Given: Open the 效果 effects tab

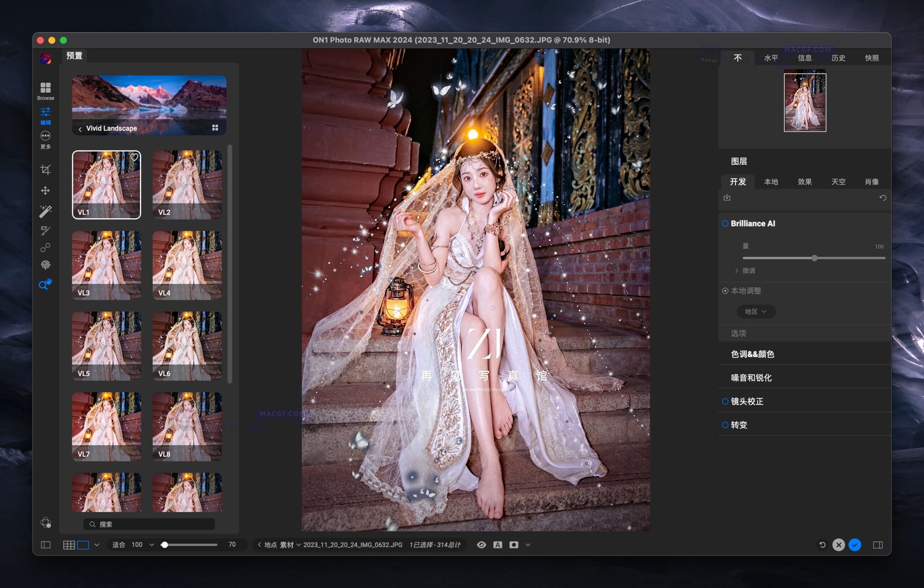Looking at the screenshot, I should pos(804,181).
